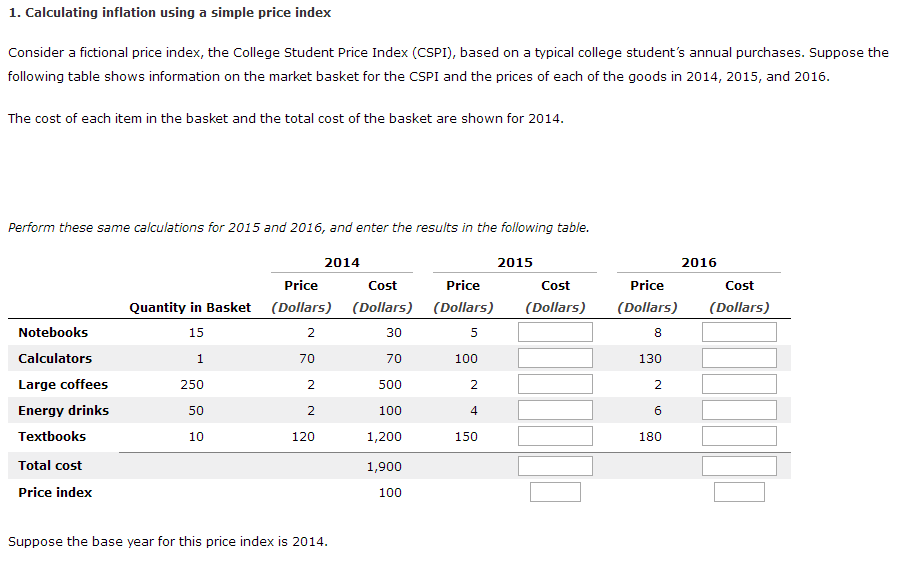Click 2016 cost field for Notebooks

pyautogui.click(x=739, y=332)
